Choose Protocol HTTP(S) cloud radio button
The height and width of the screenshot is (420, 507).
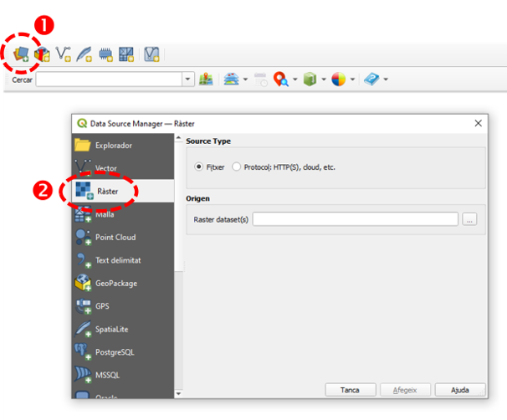237,166
